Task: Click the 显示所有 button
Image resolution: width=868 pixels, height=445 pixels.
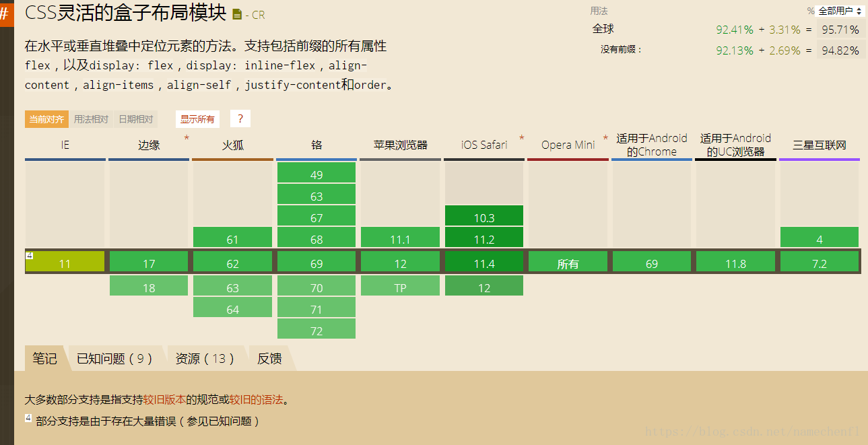Action: (x=197, y=119)
